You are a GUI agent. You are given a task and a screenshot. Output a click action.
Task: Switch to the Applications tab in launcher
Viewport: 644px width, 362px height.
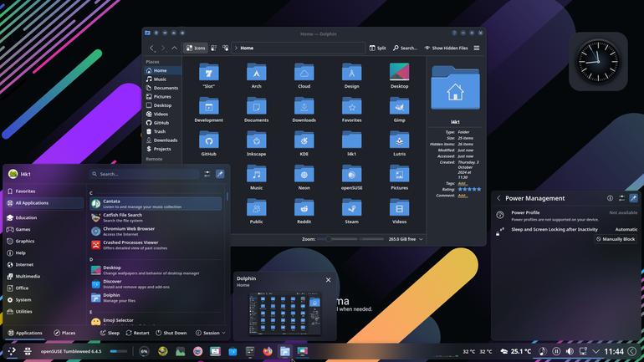tap(25, 333)
